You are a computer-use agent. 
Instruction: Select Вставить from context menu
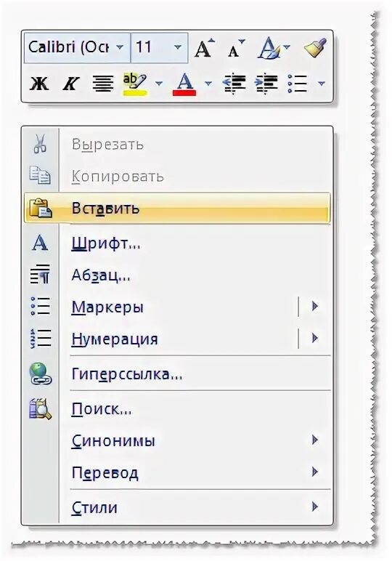tap(177, 209)
